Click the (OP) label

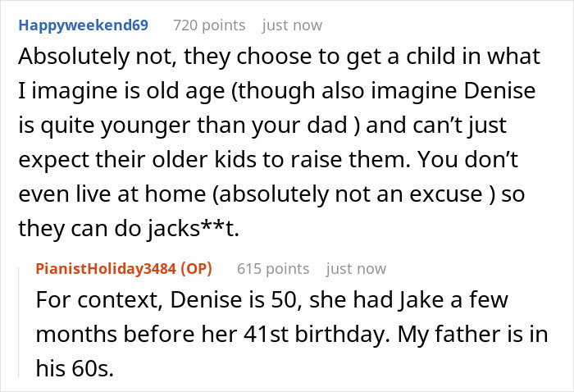tap(208, 268)
